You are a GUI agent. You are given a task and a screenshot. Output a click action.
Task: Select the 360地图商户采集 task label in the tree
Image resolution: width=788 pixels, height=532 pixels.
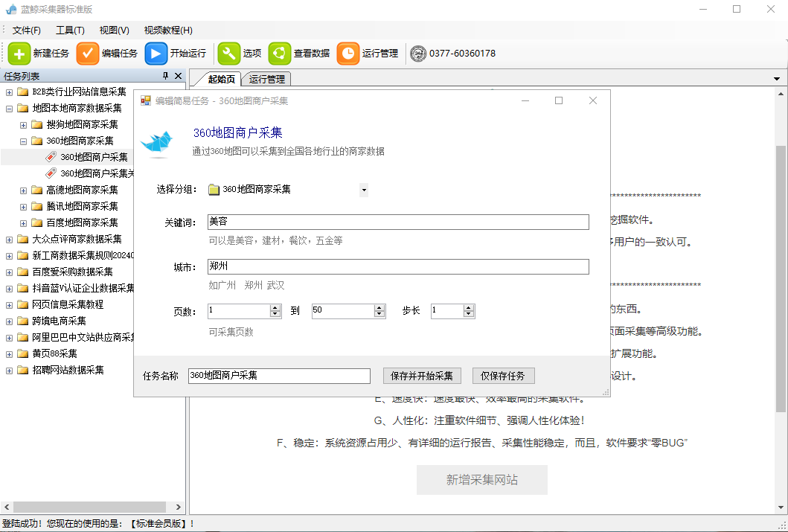coord(94,157)
